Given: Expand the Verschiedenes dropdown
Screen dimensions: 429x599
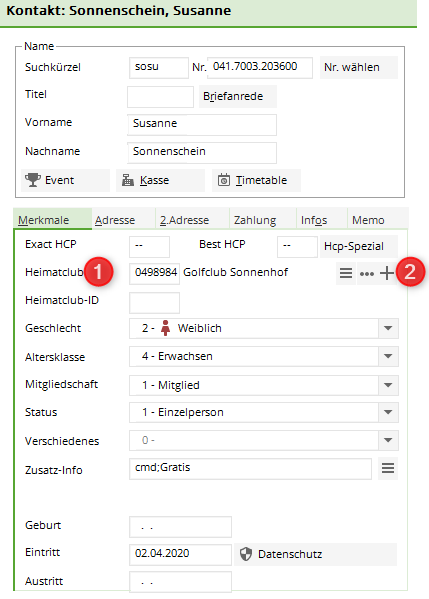Looking at the screenshot, I should (x=388, y=440).
